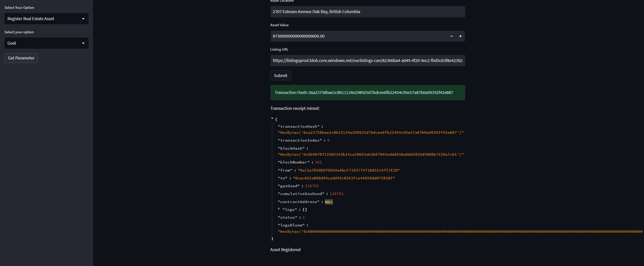
Task: Select the Listing URL input field
Action: point(367,60)
